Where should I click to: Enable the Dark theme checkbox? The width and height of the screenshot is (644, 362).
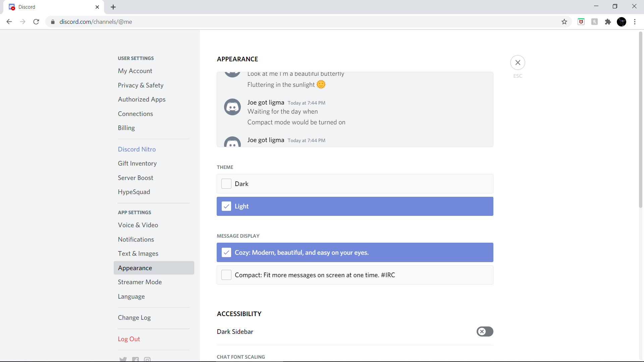(x=226, y=184)
